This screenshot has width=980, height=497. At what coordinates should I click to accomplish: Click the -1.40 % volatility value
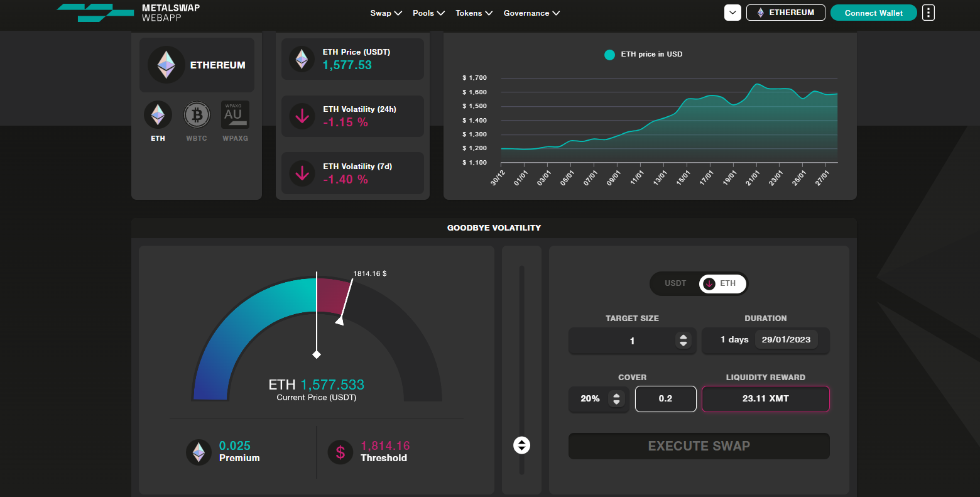[x=346, y=180]
